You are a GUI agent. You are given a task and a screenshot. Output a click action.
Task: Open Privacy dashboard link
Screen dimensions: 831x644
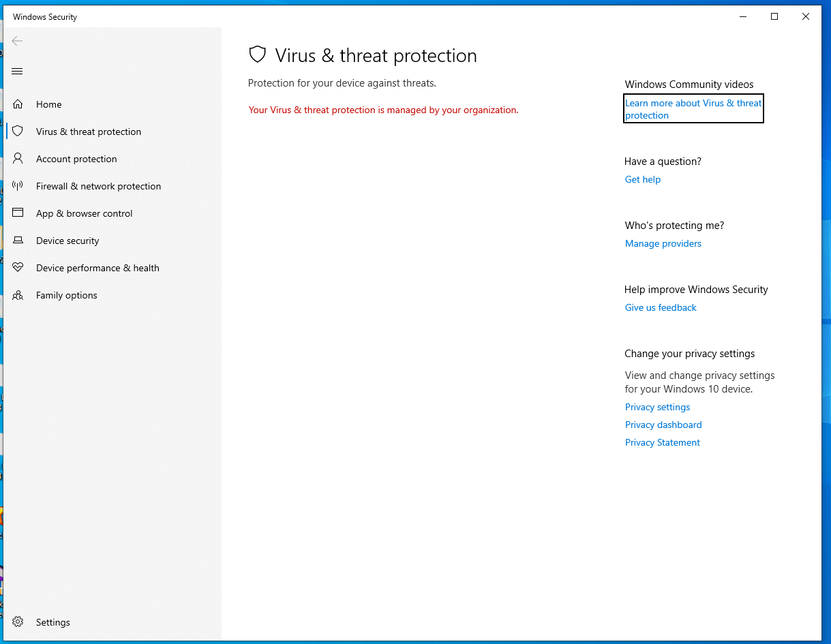(663, 425)
